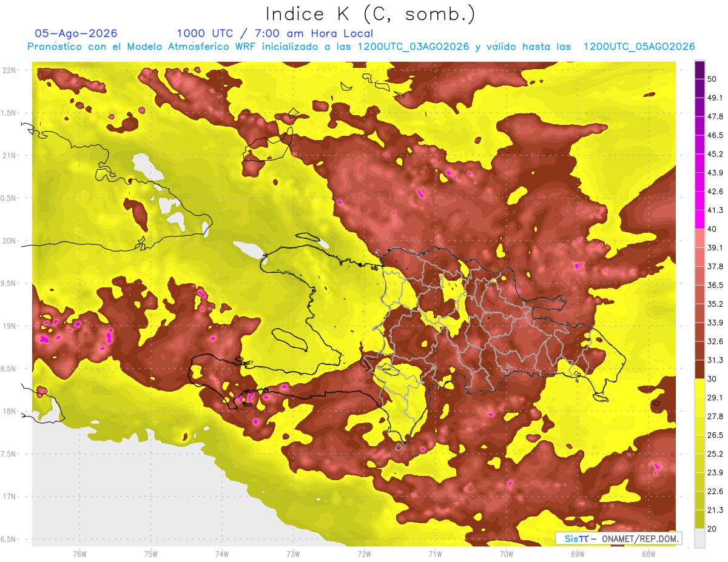This screenshot has height=562, width=728.
Task: Click the '37.8' colorbar label
Action: (x=715, y=266)
